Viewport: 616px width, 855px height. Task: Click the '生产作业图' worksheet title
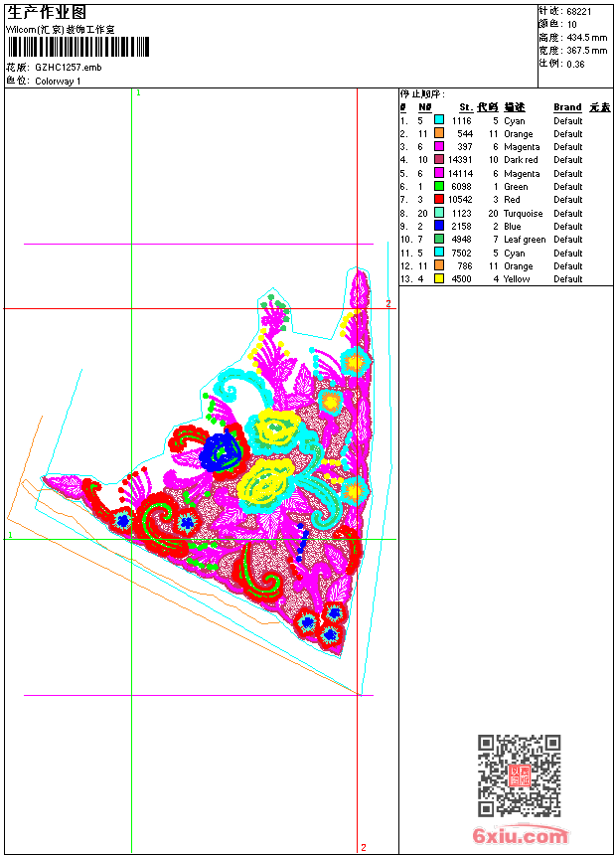tap(47, 12)
